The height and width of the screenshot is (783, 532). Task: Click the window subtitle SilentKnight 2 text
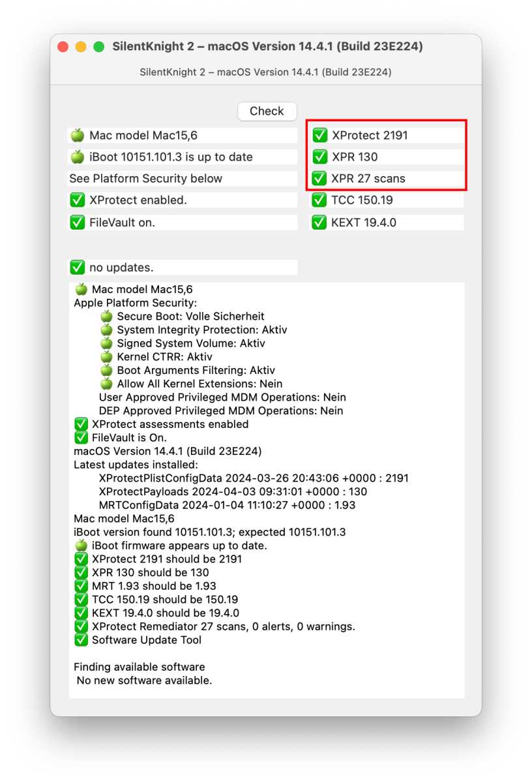point(266,72)
